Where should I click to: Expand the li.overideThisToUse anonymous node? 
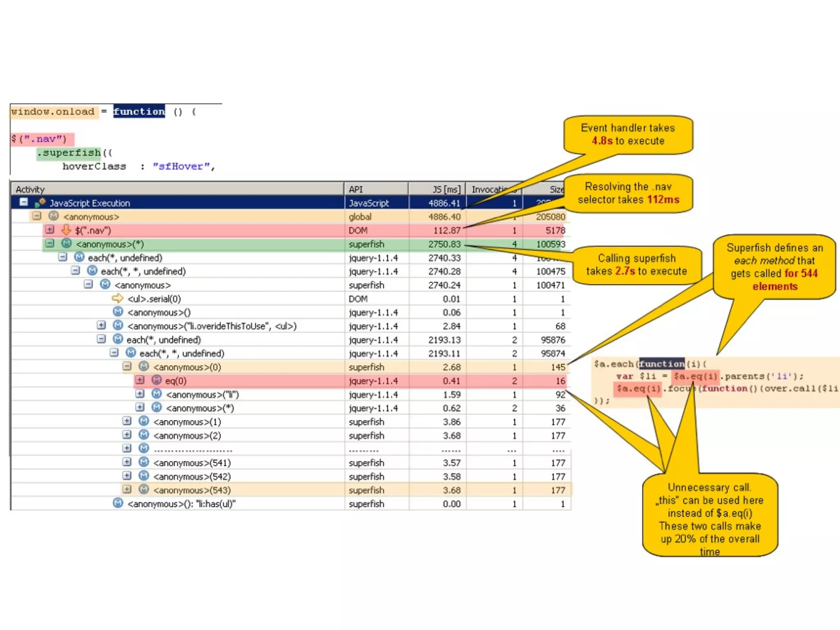[x=101, y=326]
